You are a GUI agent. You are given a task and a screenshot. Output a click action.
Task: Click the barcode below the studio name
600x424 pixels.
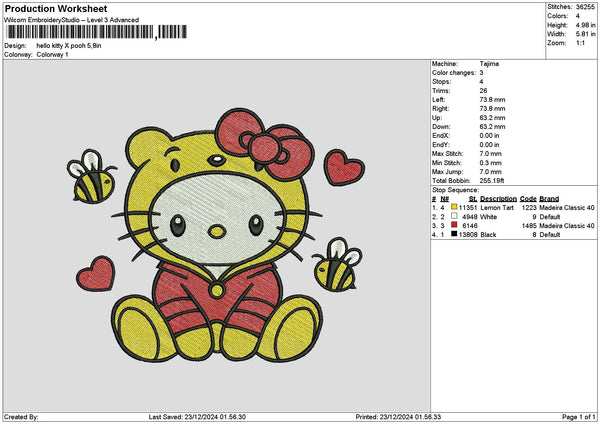tap(96, 32)
